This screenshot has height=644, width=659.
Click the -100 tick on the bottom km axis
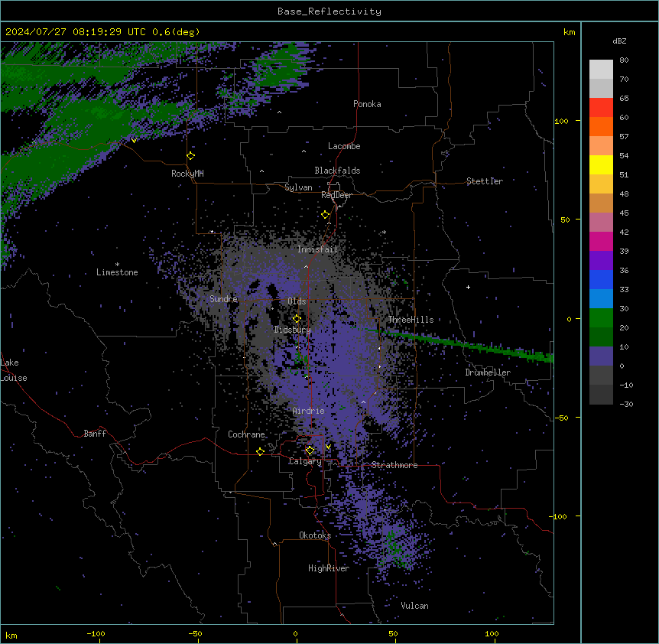pyautogui.click(x=96, y=633)
